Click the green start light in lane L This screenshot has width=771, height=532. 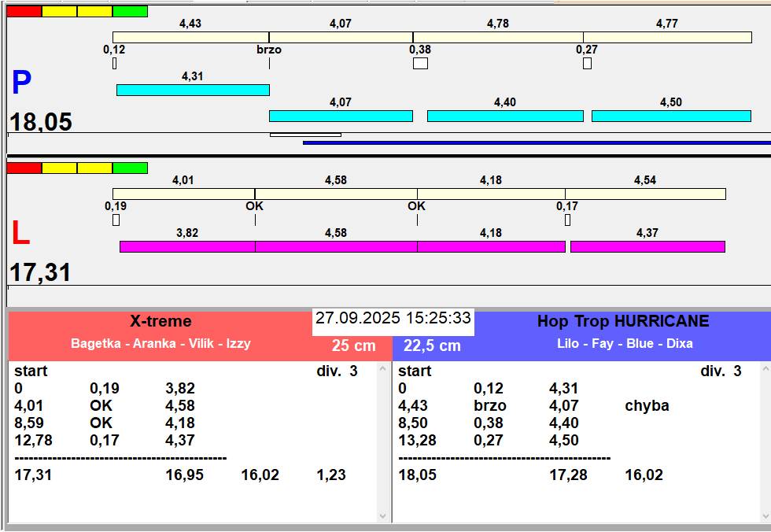[x=130, y=168]
